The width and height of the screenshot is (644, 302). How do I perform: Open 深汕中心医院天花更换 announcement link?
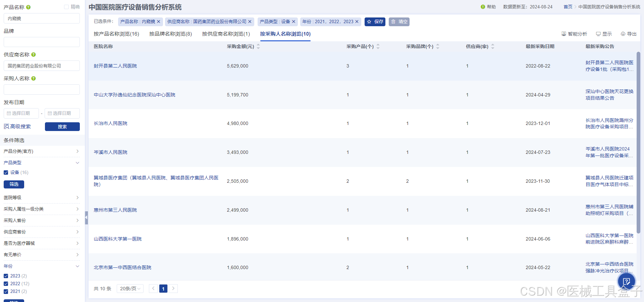click(x=609, y=95)
